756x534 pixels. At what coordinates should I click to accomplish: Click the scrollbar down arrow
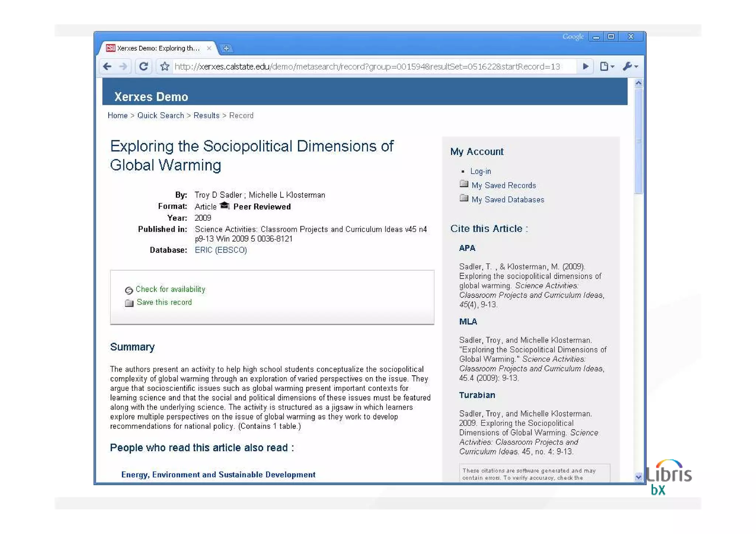(638, 477)
